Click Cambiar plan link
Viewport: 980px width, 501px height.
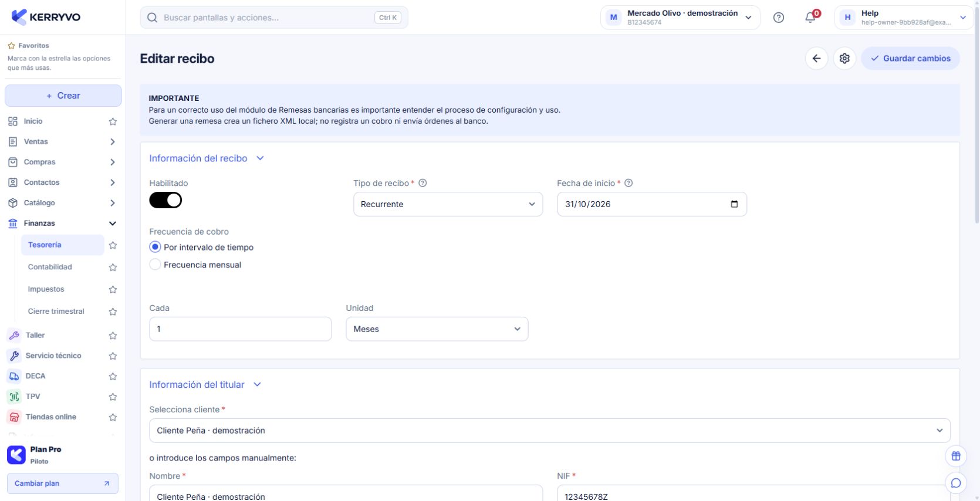pos(62,483)
